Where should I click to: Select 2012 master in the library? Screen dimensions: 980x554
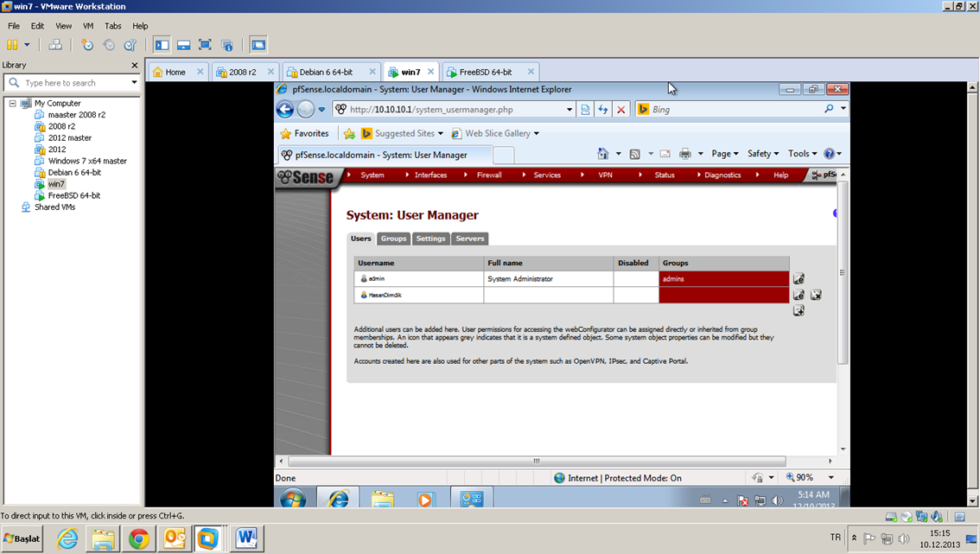click(x=70, y=137)
